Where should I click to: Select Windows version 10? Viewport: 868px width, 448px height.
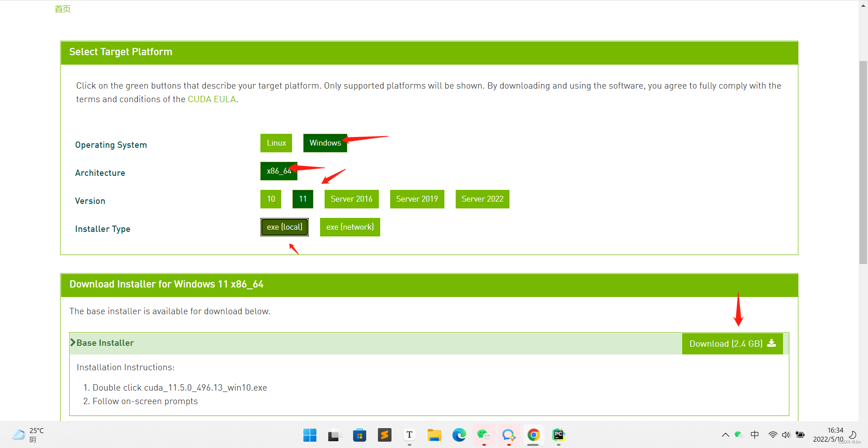click(271, 199)
